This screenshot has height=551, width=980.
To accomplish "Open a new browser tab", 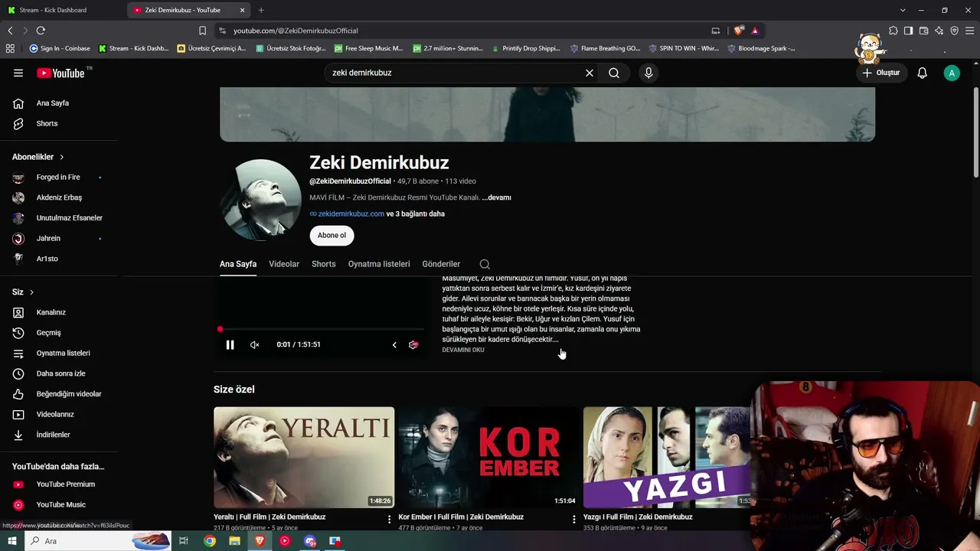I will [261, 10].
